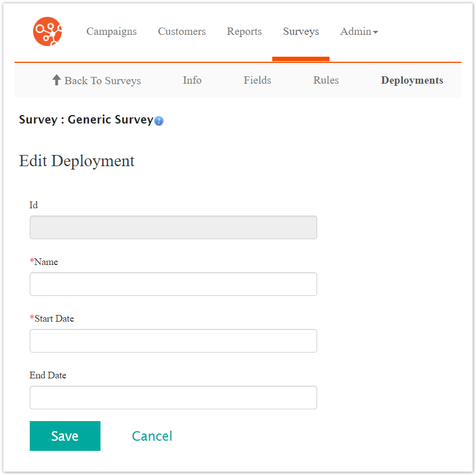Open the Rules tab
Screen dimensions: 476x475
click(326, 80)
